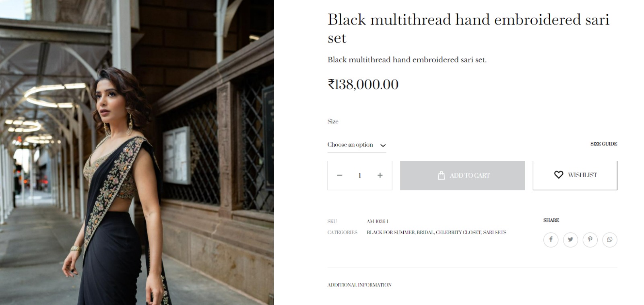Share product on Twitter
644x305 pixels.
(570, 240)
